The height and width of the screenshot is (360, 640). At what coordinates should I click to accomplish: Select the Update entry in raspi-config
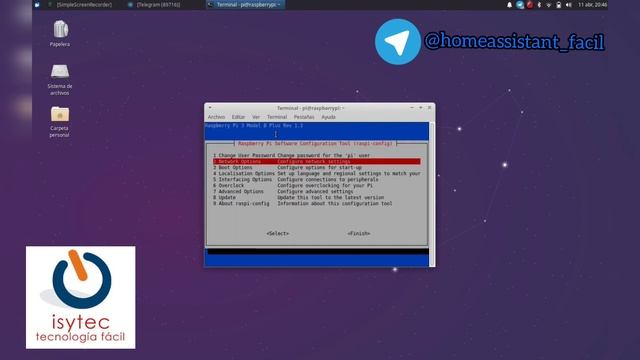316,198
